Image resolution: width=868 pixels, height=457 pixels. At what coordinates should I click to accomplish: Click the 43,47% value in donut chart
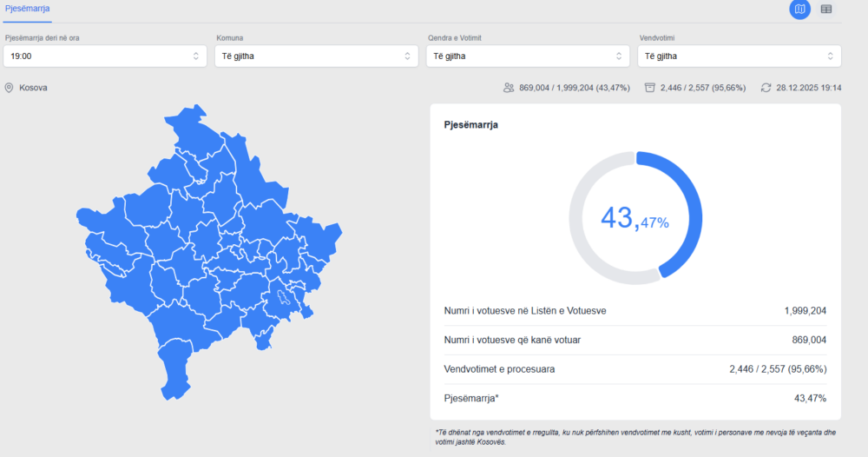pyautogui.click(x=635, y=219)
